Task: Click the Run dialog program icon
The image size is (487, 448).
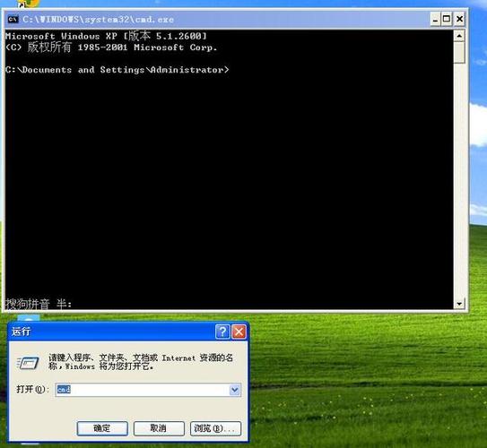Action: tap(28, 362)
